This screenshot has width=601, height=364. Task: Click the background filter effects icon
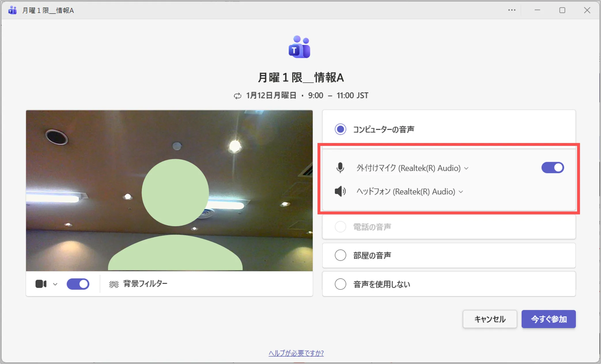point(114,284)
